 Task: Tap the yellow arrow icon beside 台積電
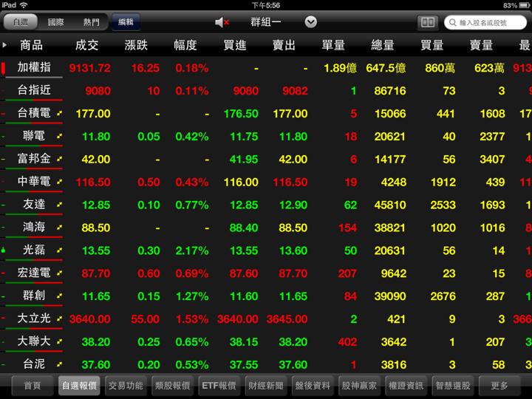pos(59,114)
